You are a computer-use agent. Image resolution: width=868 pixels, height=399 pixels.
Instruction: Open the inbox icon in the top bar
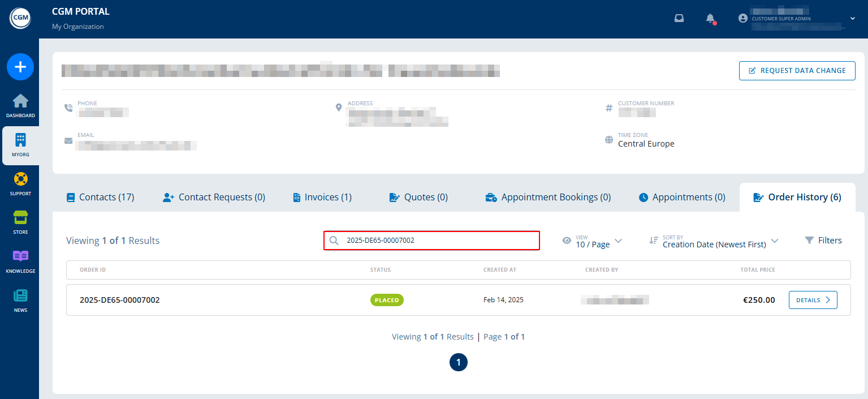tap(679, 18)
